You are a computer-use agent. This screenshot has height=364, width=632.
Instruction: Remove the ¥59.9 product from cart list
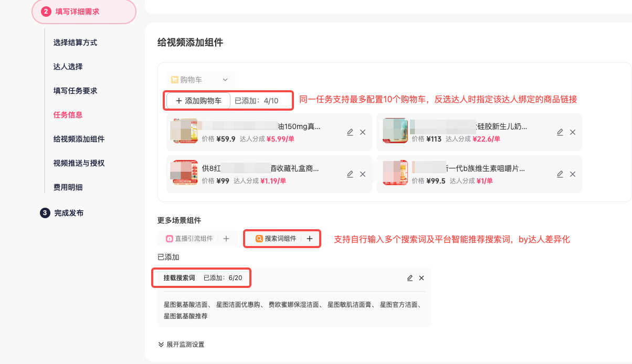tap(363, 132)
